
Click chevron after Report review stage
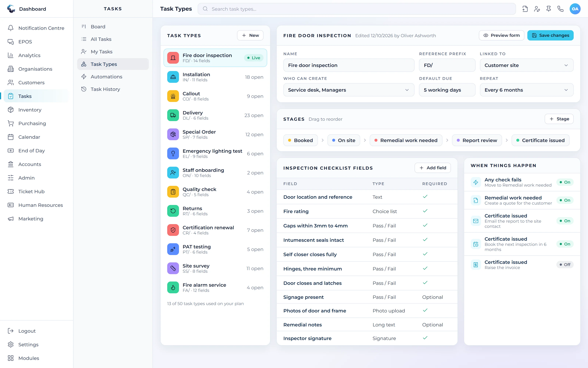[507, 140]
